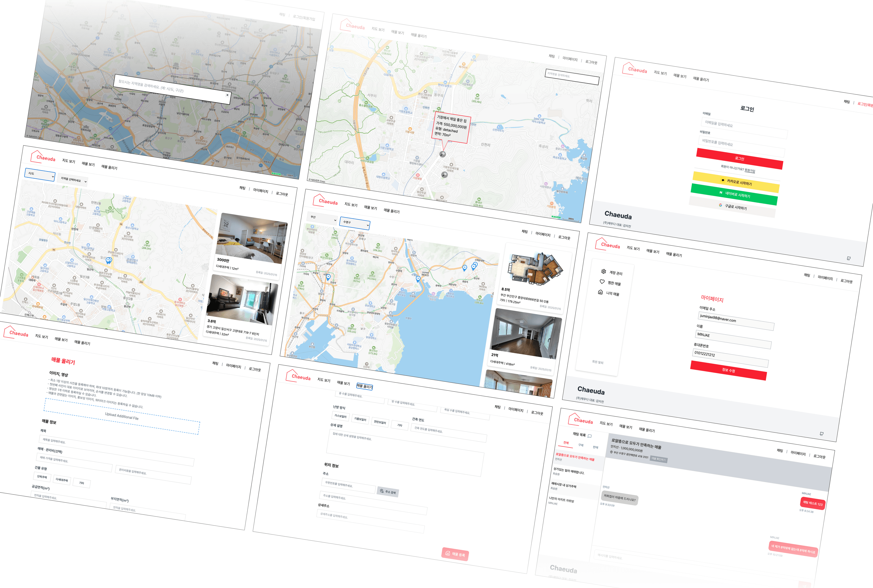Click 로그인/회원가입 on the landing map page
The image size is (873, 588).
coord(304,18)
